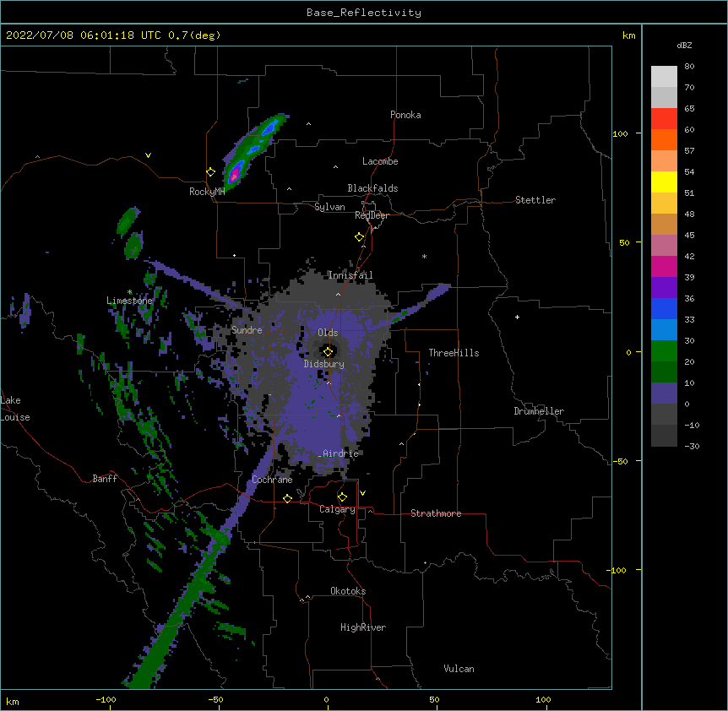Click the Innisfail city label
This screenshot has height=711, width=728.
point(350,275)
